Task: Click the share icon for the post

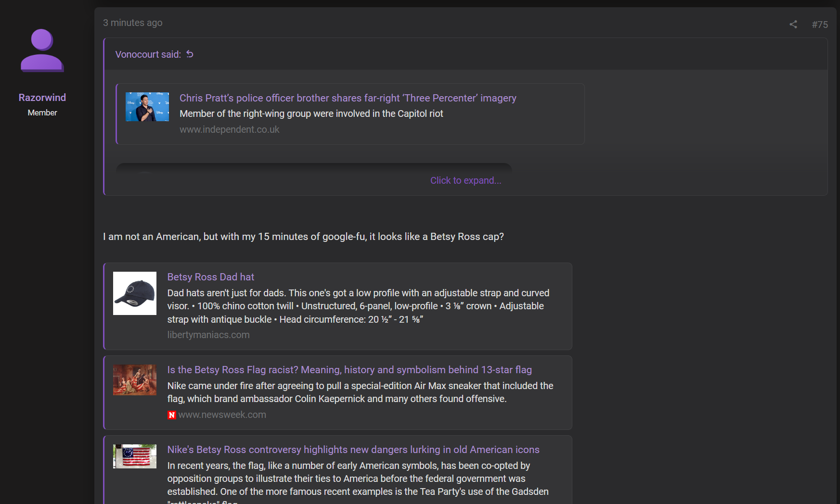Action: coord(793,25)
